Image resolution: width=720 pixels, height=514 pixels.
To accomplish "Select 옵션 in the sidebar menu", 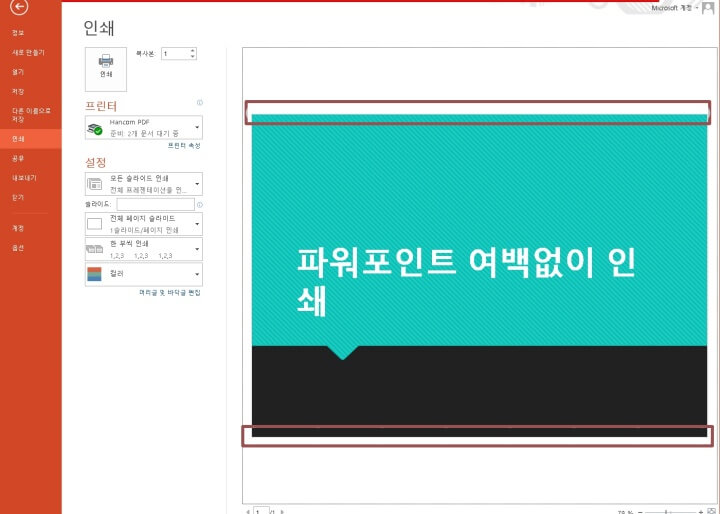I will click(x=18, y=248).
